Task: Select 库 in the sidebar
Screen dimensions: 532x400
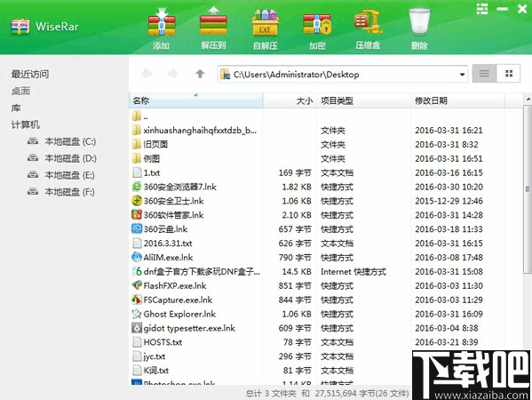Action: coord(16,108)
